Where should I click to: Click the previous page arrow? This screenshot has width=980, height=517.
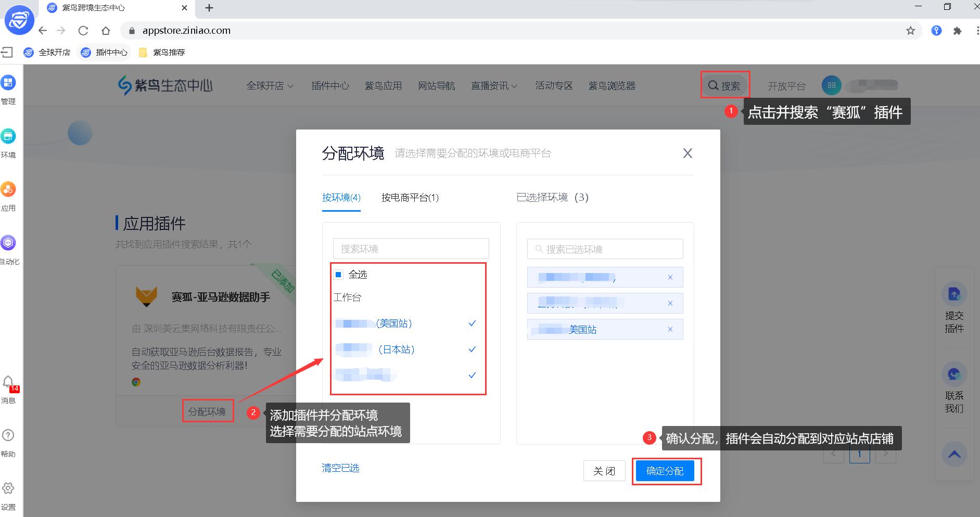(833, 454)
